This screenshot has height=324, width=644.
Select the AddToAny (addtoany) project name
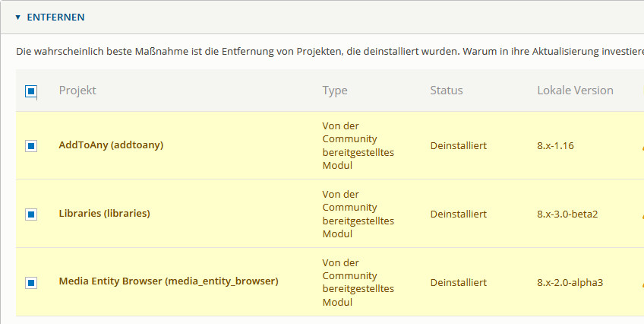pos(111,145)
